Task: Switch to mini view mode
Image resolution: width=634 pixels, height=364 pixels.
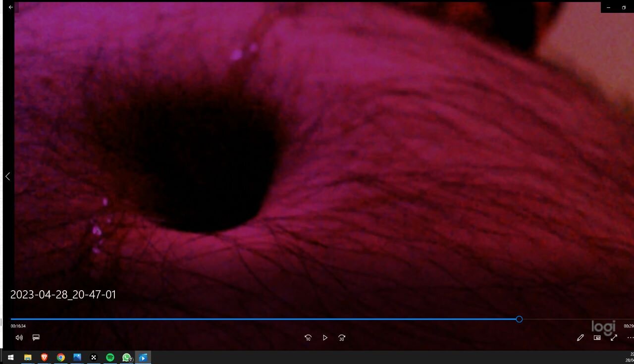Action: click(597, 338)
